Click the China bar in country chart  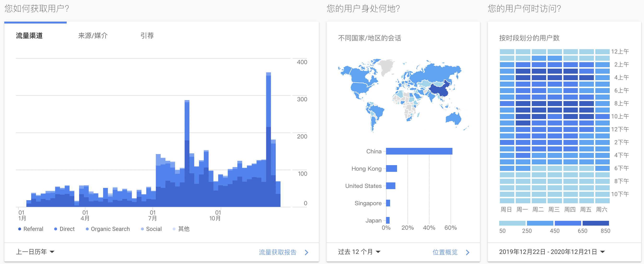pos(419,151)
